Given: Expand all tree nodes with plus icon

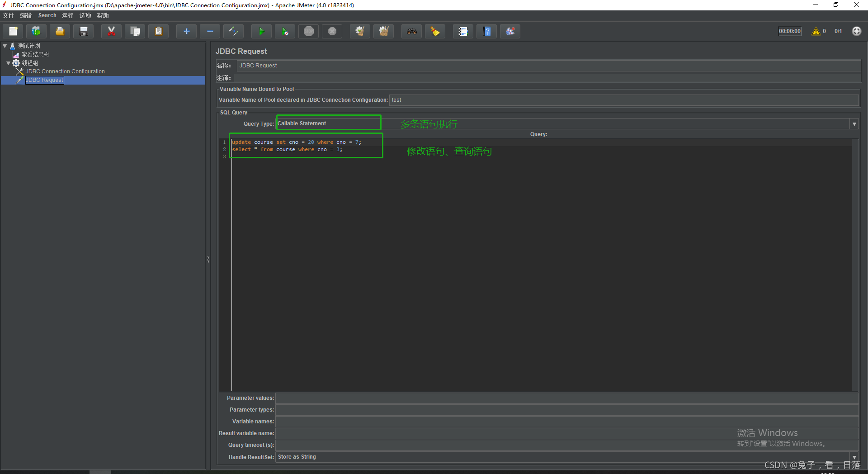Looking at the screenshot, I should 186,31.
